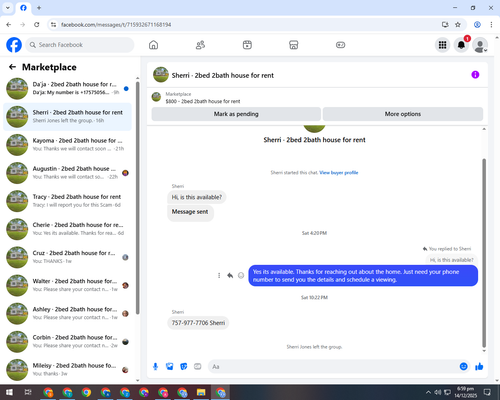This screenshot has width=500, height=400.
Task: Click the 'Message sent' bubble
Action: [x=190, y=212]
